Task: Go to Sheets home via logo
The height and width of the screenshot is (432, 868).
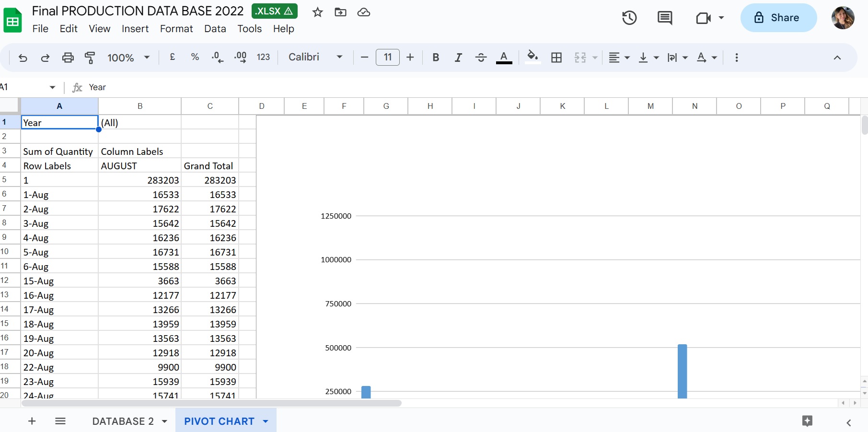Action: pyautogui.click(x=13, y=21)
